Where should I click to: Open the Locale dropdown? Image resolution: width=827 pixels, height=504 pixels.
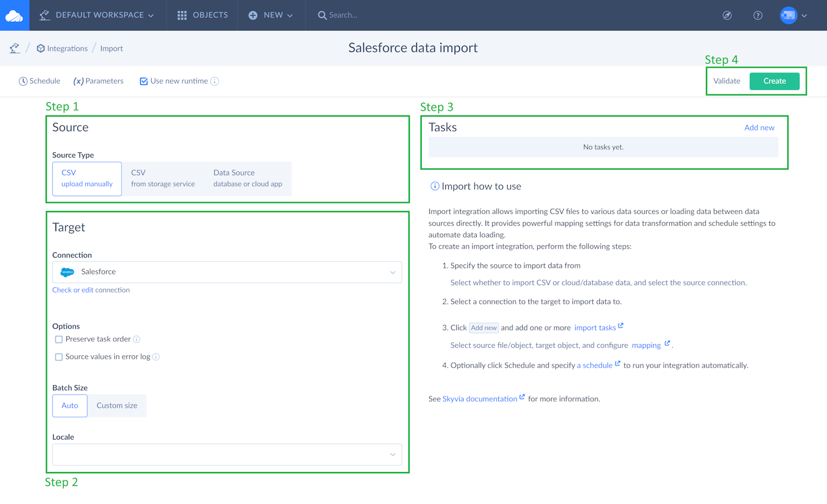(x=227, y=455)
